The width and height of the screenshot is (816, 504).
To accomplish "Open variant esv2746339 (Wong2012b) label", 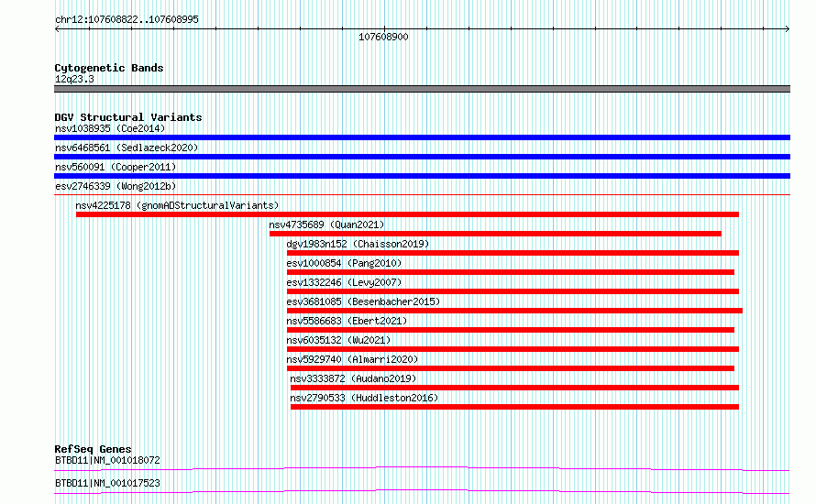I will tap(116, 186).
